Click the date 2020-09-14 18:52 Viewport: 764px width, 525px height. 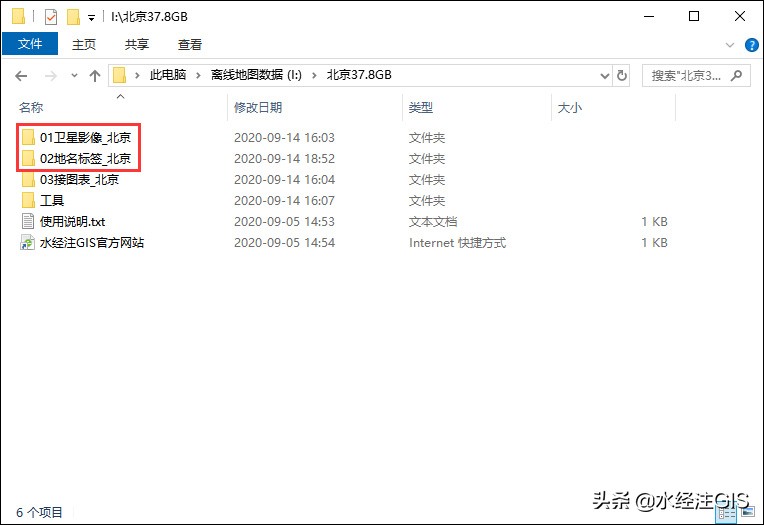point(285,159)
